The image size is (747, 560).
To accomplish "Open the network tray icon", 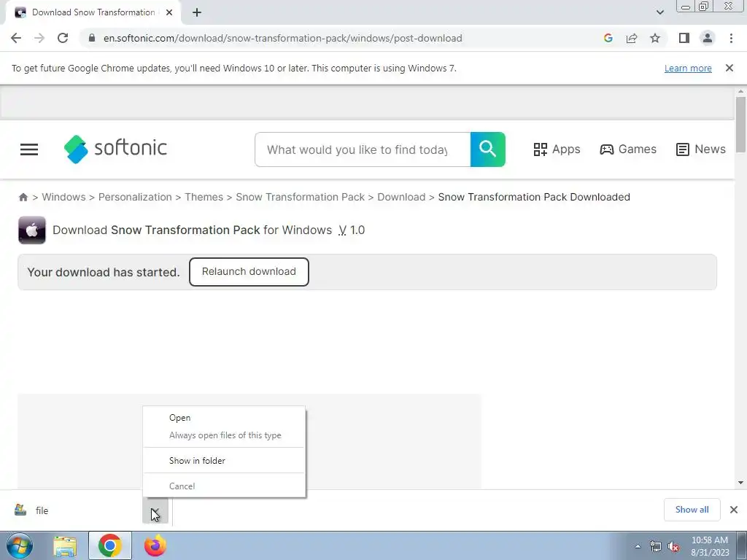I will (656, 546).
